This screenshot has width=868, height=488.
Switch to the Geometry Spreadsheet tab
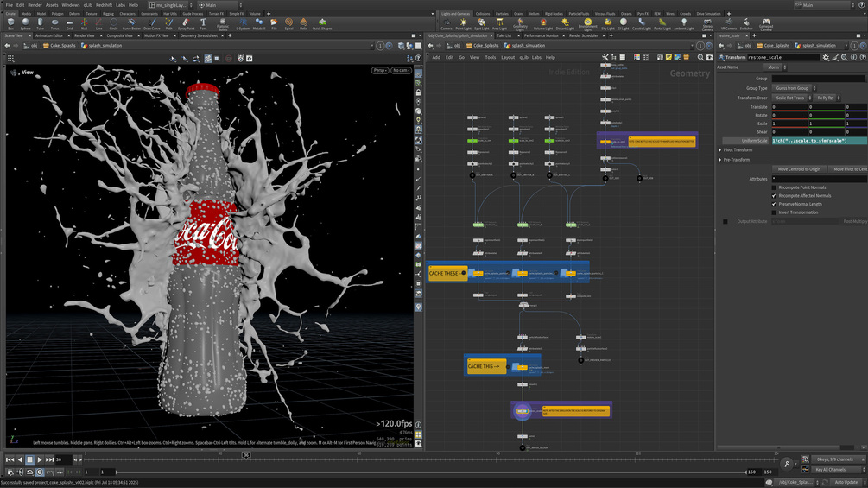click(199, 35)
